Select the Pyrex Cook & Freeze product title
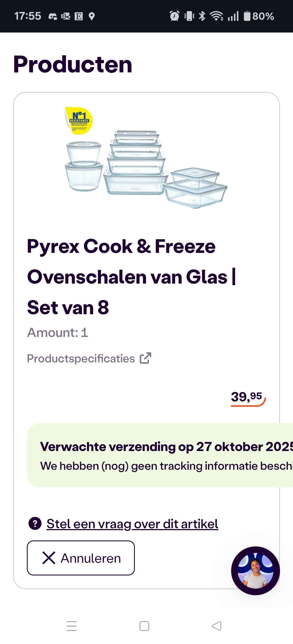 132,276
